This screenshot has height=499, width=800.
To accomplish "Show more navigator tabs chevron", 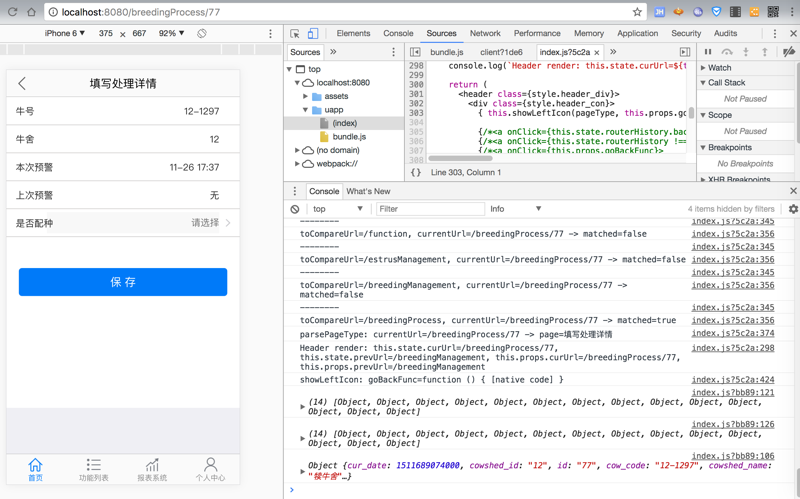I will tap(333, 52).
